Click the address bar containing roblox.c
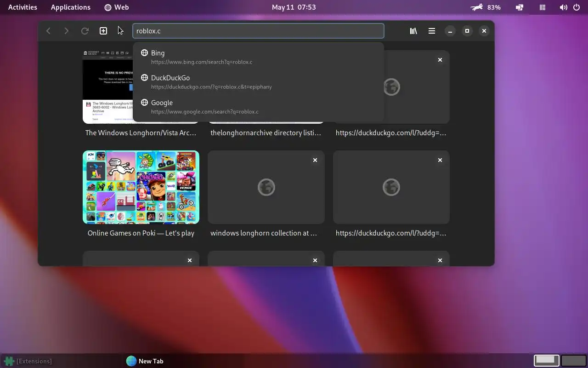This screenshot has height=368, width=588. coord(258,31)
